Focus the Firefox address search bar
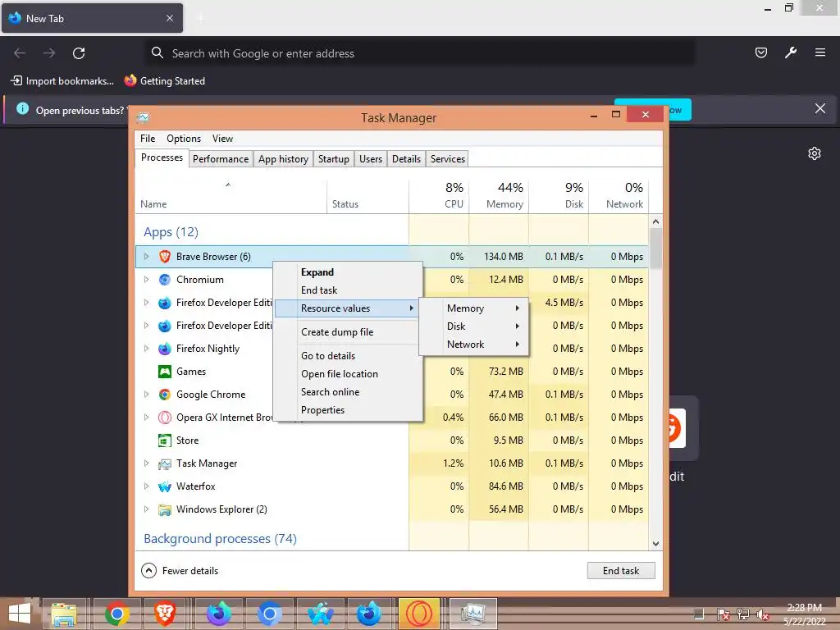Viewport: 840px width, 630px height. [x=421, y=53]
